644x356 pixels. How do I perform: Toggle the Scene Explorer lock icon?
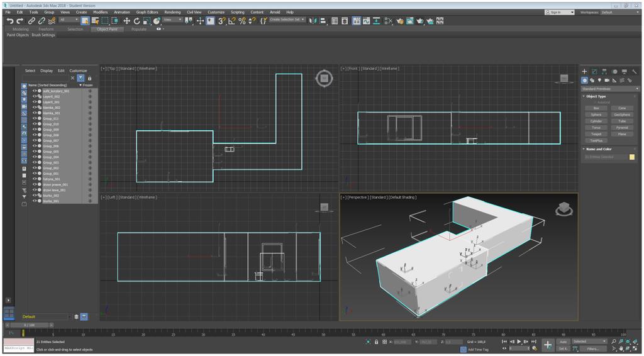click(89, 78)
